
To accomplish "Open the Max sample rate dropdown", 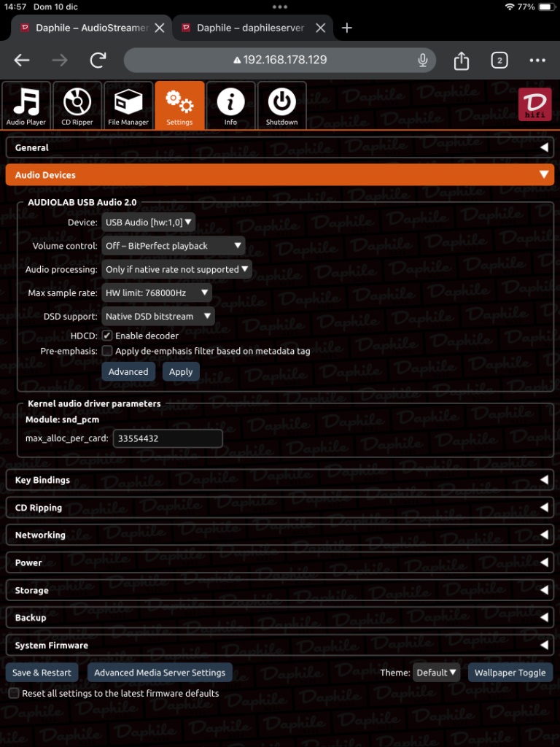I will tap(157, 293).
